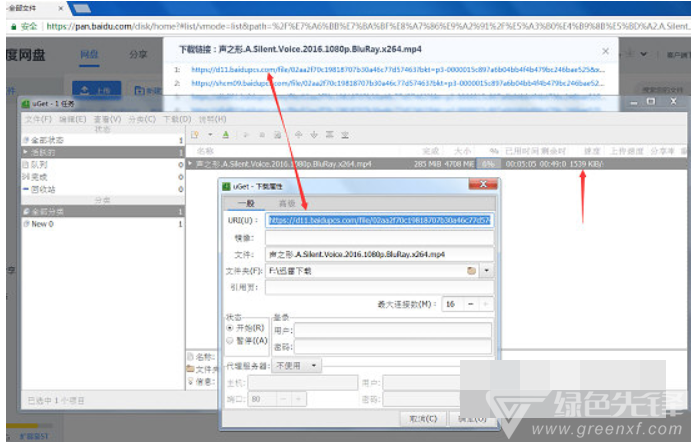Click the 已选中 1 个项目 status bar text
The height and width of the screenshot is (443, 693).
[x=56, y=401]
